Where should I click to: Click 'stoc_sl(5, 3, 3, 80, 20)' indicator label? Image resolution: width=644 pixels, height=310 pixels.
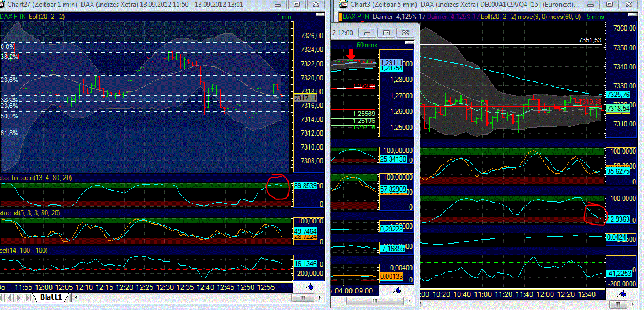[x=30, y=213]
